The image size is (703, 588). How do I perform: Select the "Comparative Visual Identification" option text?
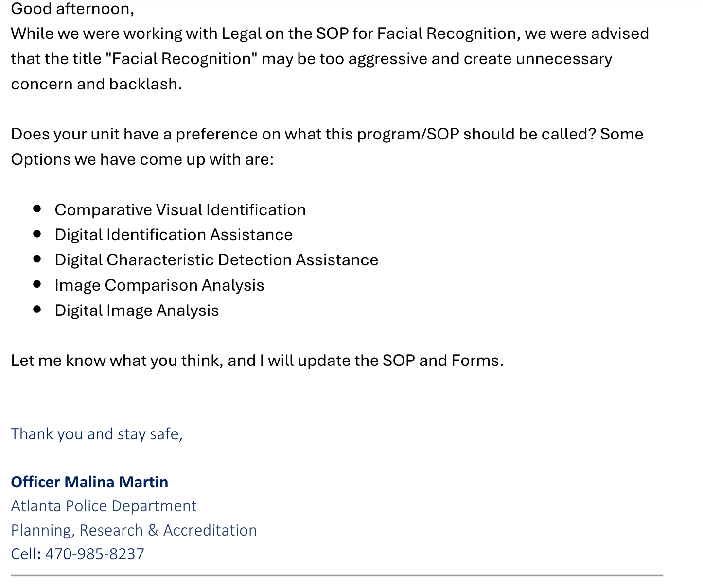(x=180, y=210)
